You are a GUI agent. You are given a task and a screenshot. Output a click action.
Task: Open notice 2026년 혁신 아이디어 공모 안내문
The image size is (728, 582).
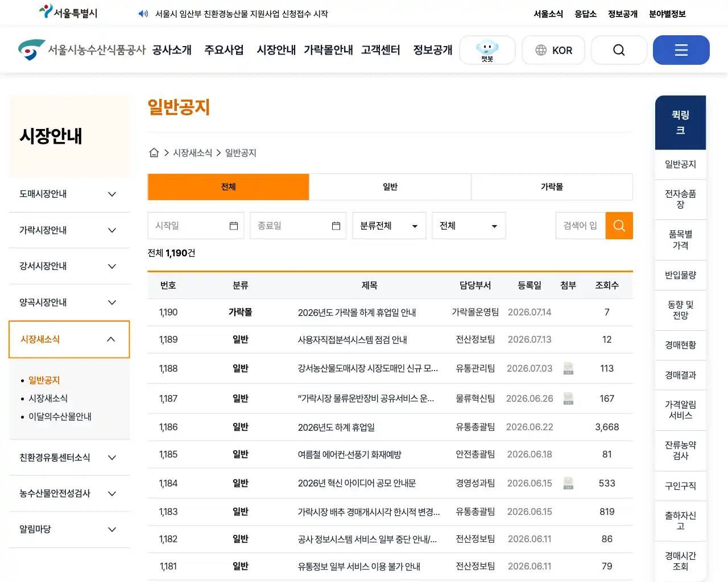(x=357, y=484)
